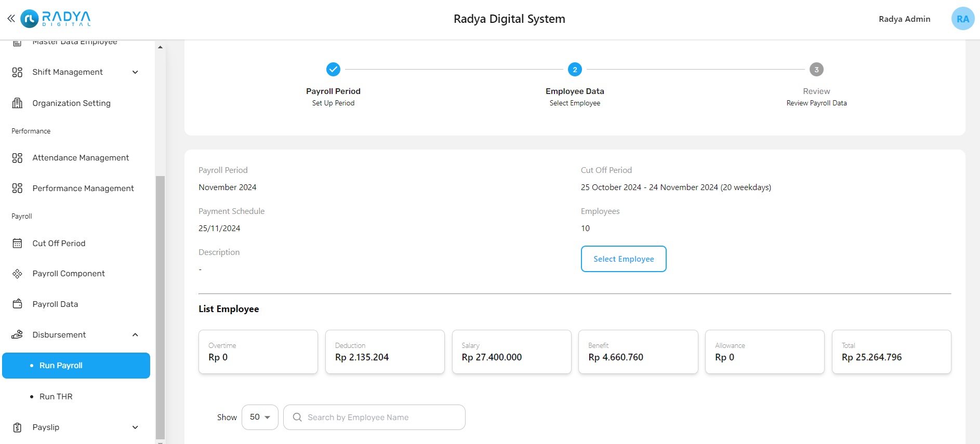Viewport: 980px width, 444px height.
Task: Click the Salary Rp 27.400.000 card
Action: point(511,352)
